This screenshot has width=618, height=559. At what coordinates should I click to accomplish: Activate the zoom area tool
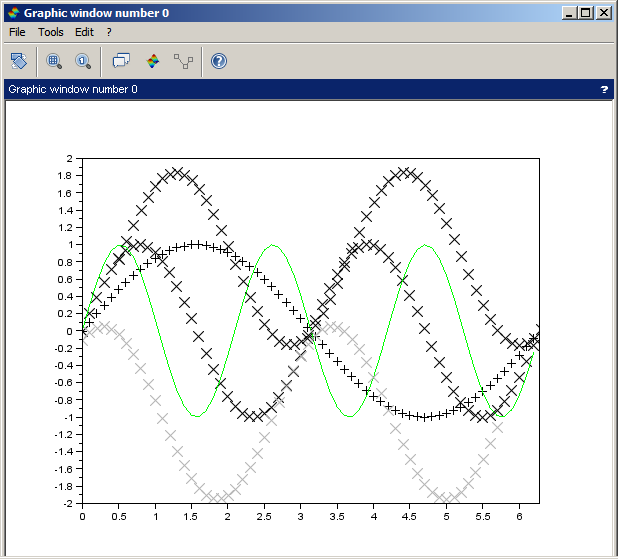click(x=54, y=61)
